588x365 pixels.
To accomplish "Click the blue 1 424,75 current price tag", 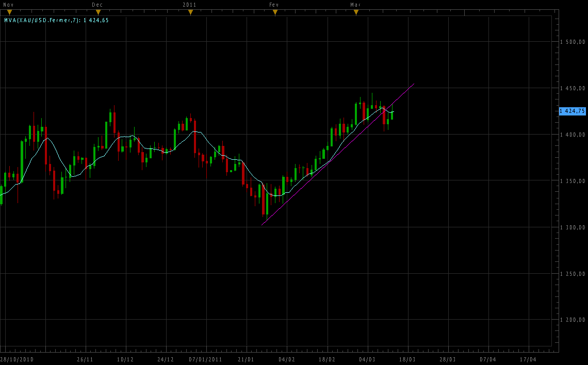I will 573,111.
